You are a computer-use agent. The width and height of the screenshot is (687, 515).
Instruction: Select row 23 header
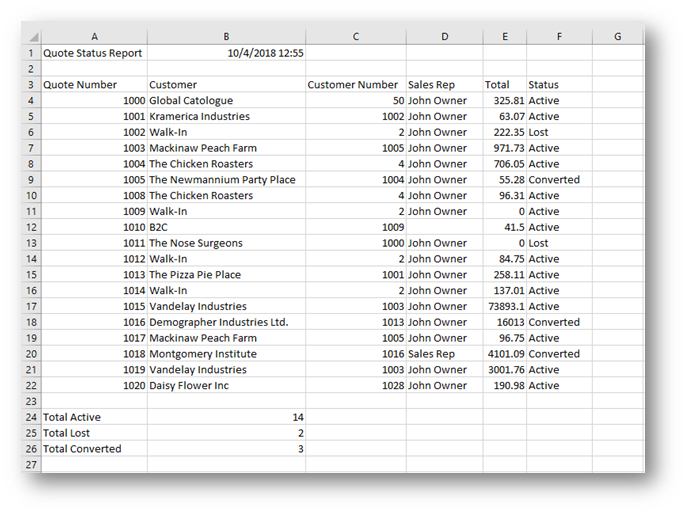pyautogui.click(x=31, y=401)
